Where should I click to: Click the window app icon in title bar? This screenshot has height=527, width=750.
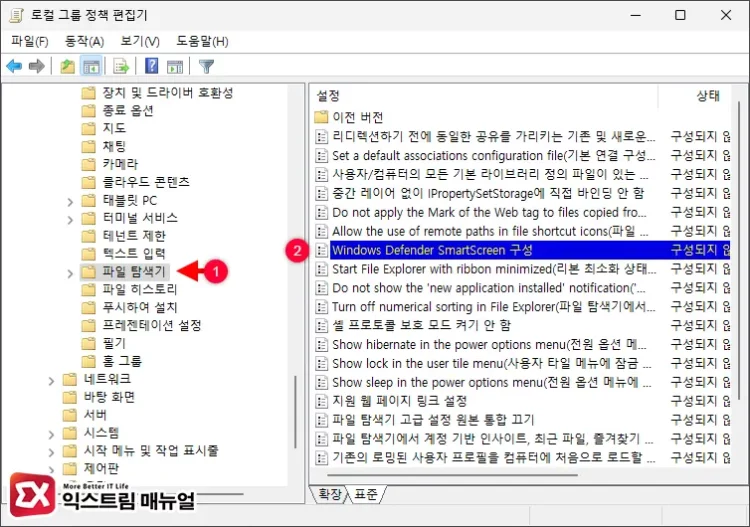click(x=16, y=15)
